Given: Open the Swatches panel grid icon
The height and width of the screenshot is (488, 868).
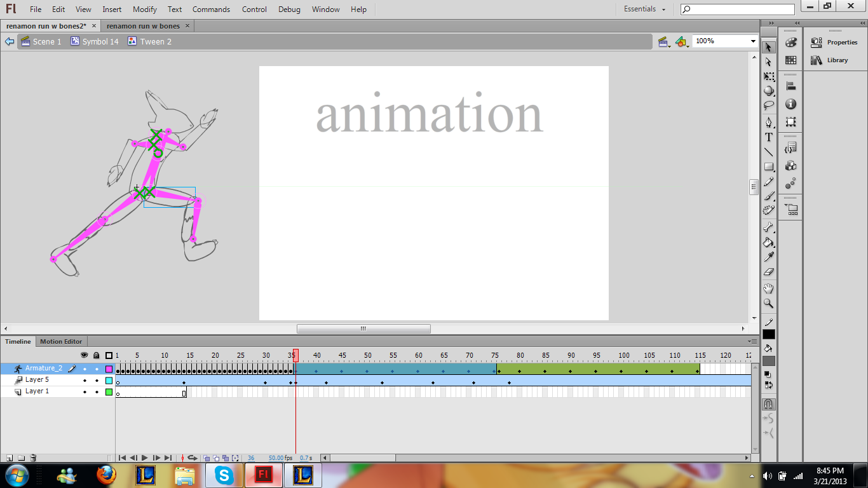Looking at the screenshot, I should pos(790,60).
